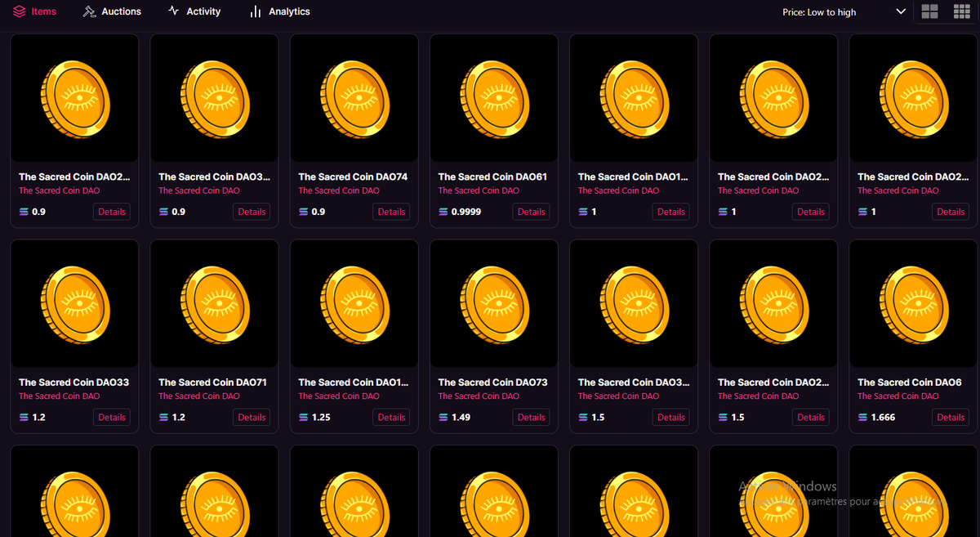View Details of The Sacred Coin DAO33
Viewport: 980px width, 537px height.
pos(112,417)
